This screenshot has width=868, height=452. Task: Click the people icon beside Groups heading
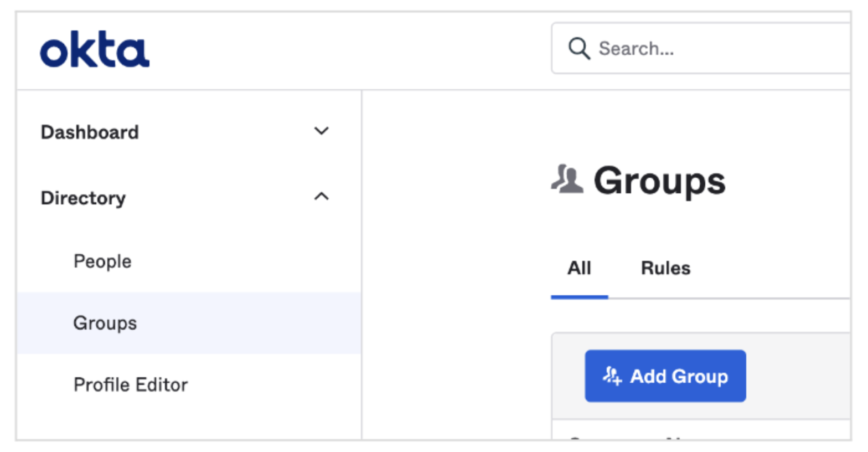(567, 179)
